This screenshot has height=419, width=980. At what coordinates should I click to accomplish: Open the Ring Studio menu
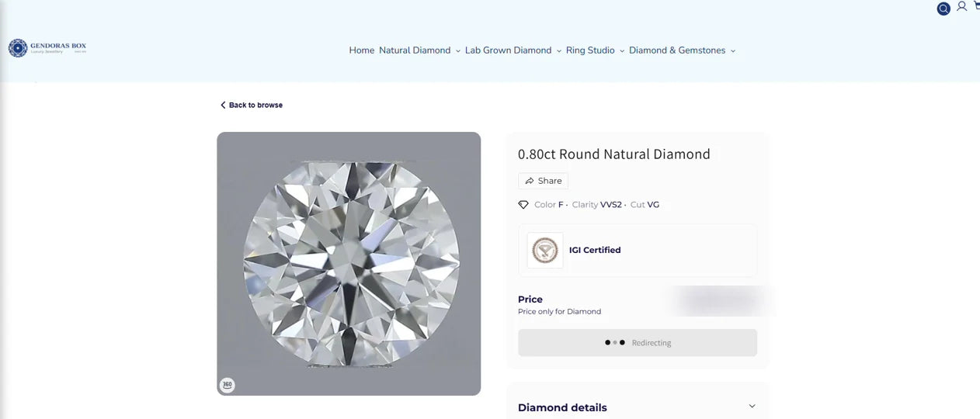[590, 50]
